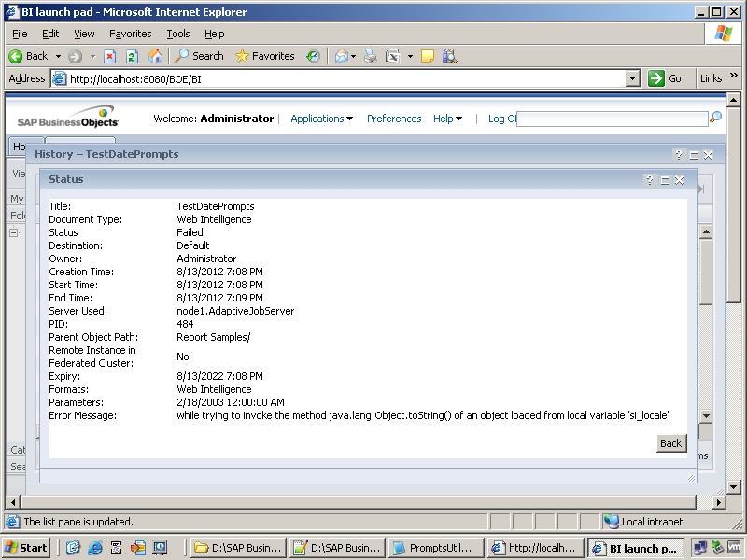The width and height of the screenshot is (747, 560).
Task: Maximize the History – TestDatePrompts dialog
Action: point(694,155)
